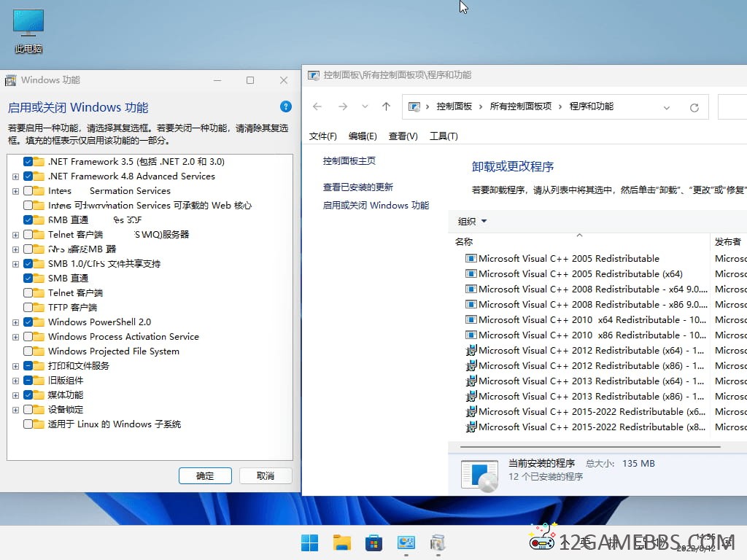This screenshot has width=747, height=560.
Task: Click 确定 in Windows Features dialog
Action: (205, 475)
